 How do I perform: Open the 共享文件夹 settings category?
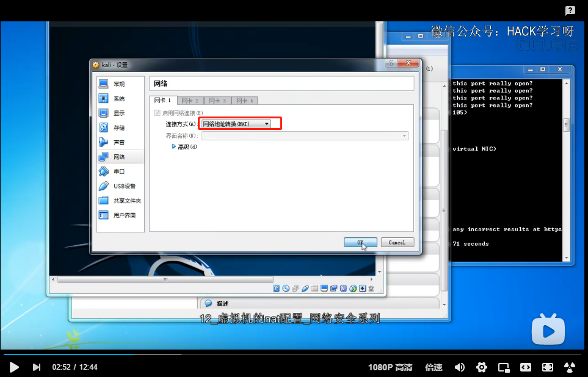[x=120, y=201]
